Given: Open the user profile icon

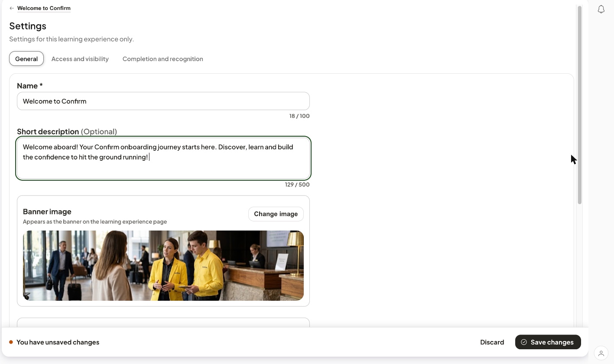Looking at the screenshot, I should pyautogui.click(x=601, y=353).
